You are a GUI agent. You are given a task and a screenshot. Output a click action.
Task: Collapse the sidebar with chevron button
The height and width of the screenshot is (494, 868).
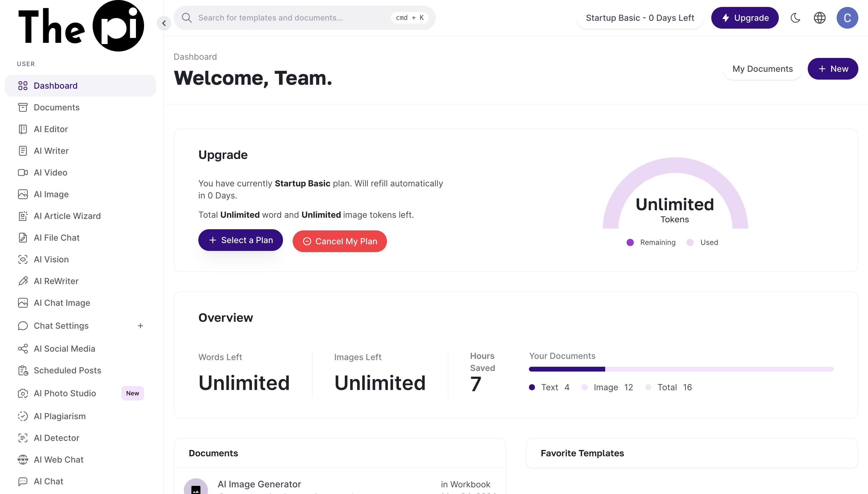tap(164, 23)
